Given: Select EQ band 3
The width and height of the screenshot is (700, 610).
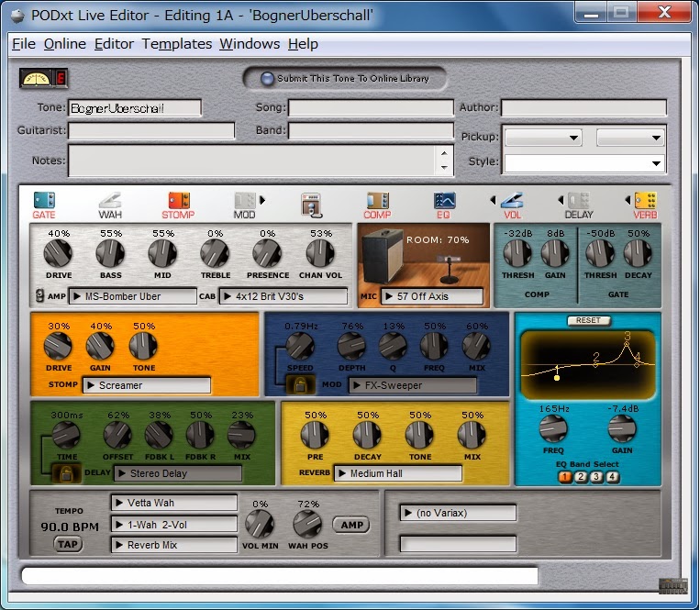Looking at the screenshot, I should click(x=596, y=477).
